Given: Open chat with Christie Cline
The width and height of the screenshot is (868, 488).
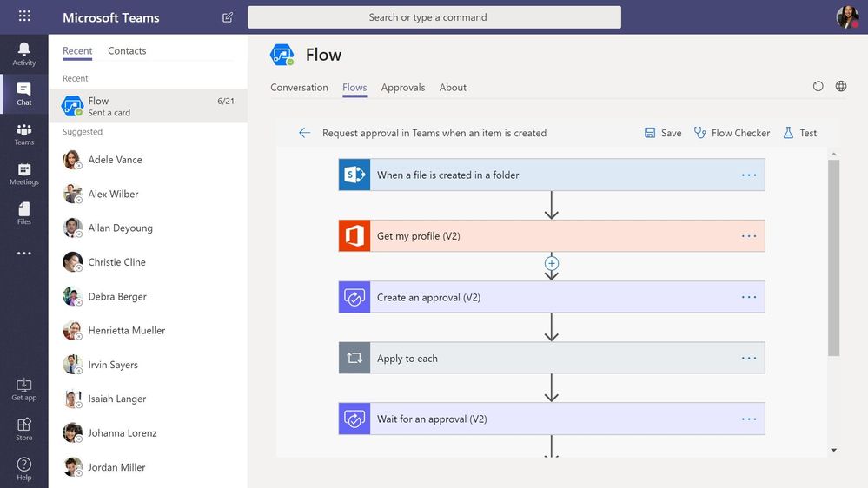Looking at the screenshot, I should (x=148, y=262).
